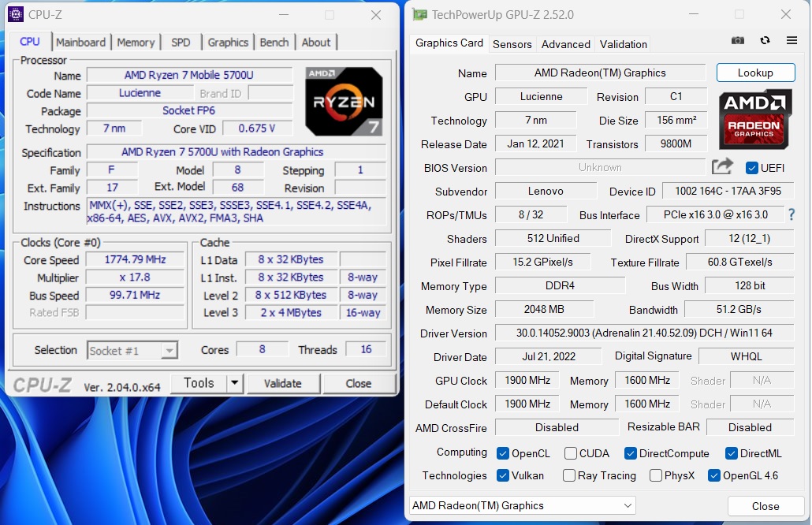812x525 pixels.
Task: Click the Bus Speed 99.71 MHz value
Action: coord(135,295)
